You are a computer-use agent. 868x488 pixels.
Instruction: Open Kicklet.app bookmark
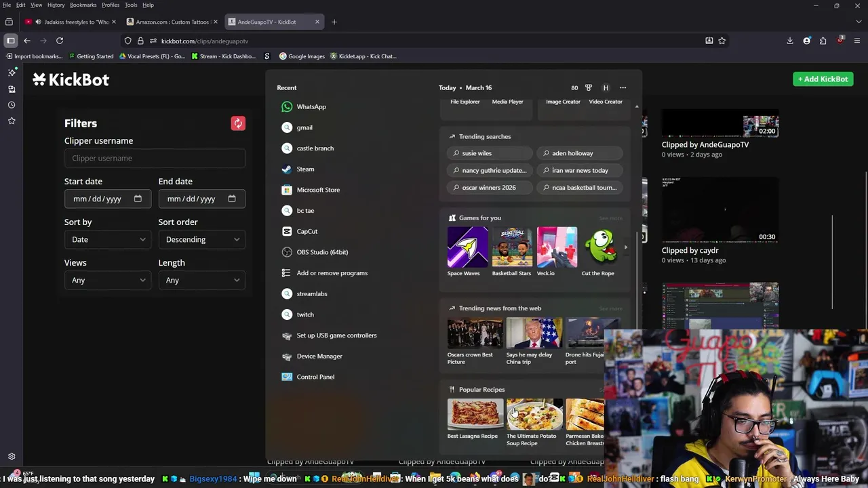pyautogui.click(x=363, y=56)
